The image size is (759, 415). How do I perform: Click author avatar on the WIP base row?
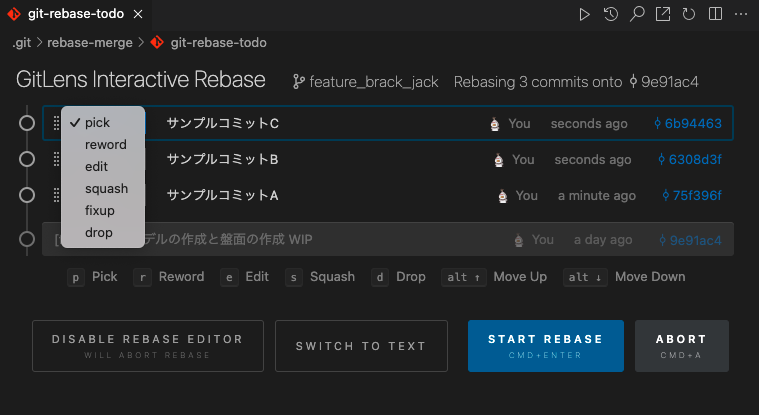tap(518, 240)
